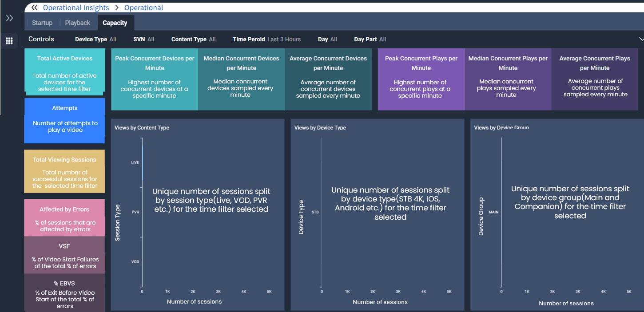Select the Total Active Devices tile

click(65, 72)
